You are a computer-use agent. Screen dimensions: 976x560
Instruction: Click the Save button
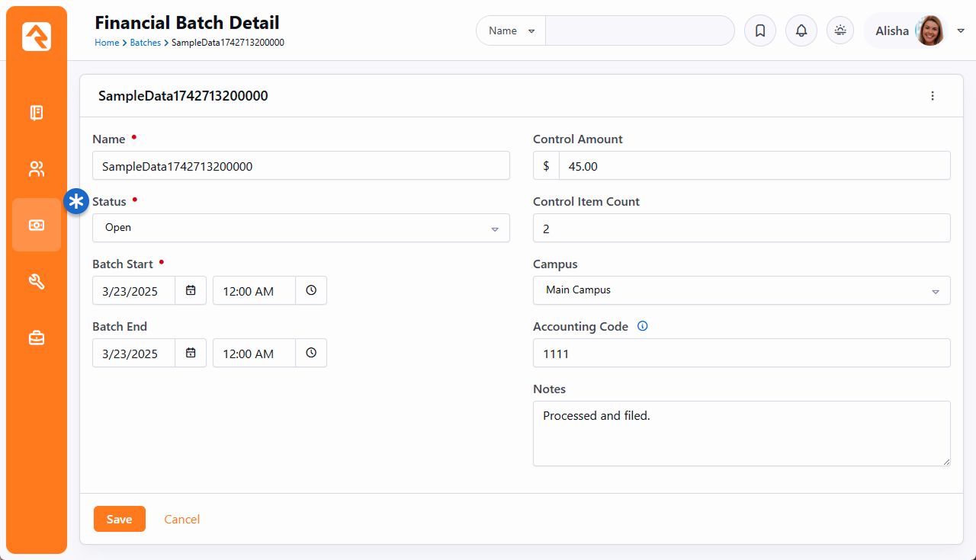[x=119, y=519]
